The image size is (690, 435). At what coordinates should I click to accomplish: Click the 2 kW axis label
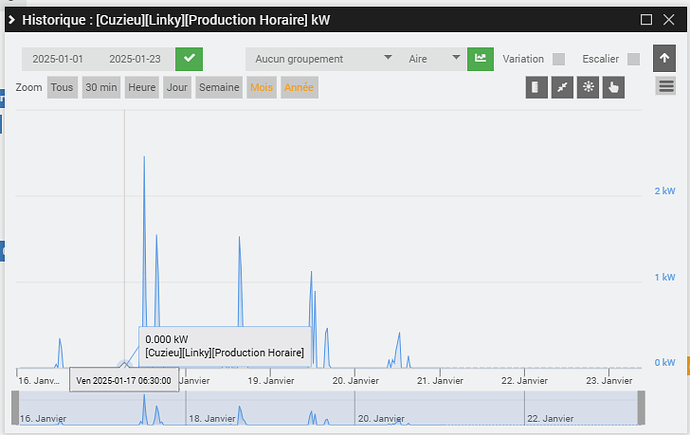tap(664, 191)
